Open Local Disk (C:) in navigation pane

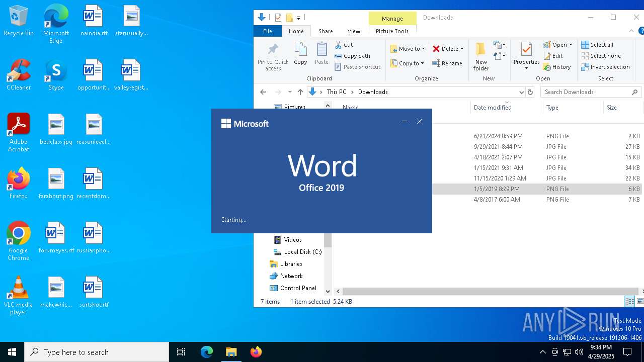pyautogui.click(x=297, y=252)
